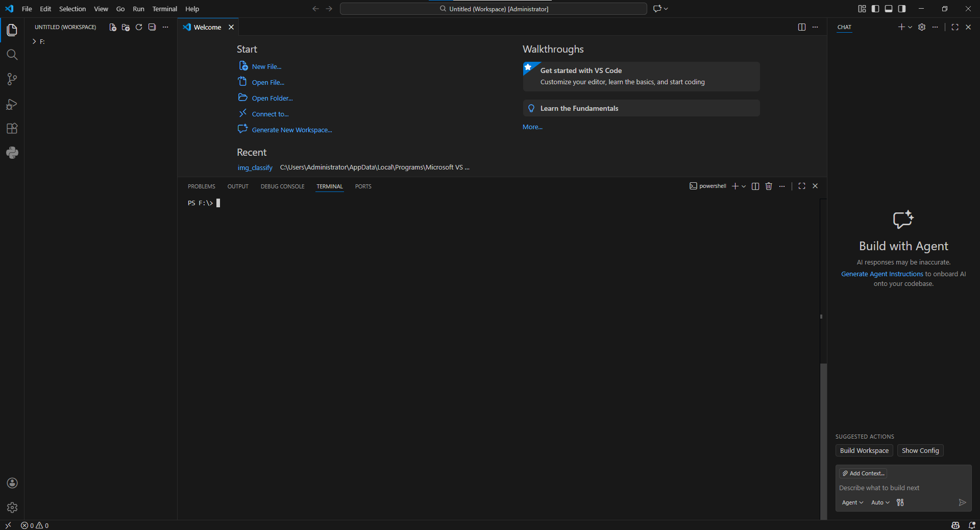Open the File menu

pyautogui.click(x=27, y=9)
